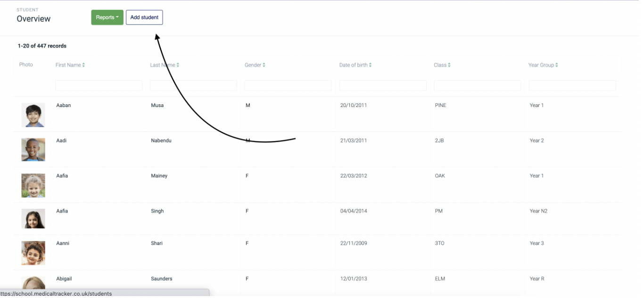The image size is (644, 298).
Task: Select Aafia Singh's photo thumbnail
Action: coord(33,219)
